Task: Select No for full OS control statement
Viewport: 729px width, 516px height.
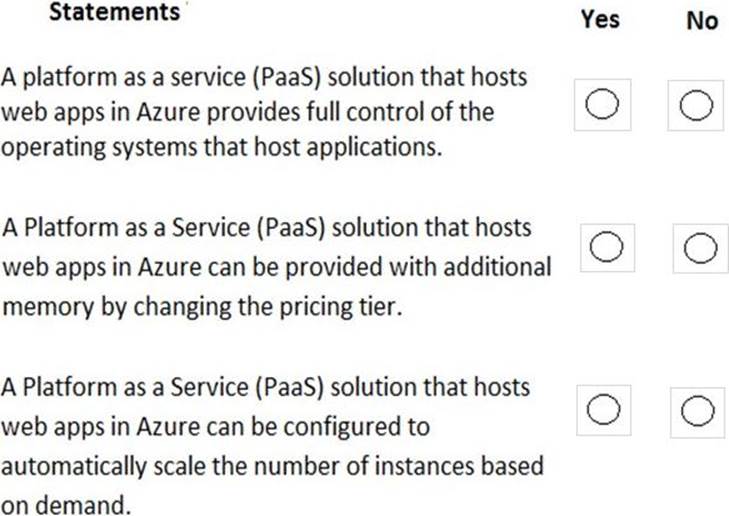Action: 696,105
